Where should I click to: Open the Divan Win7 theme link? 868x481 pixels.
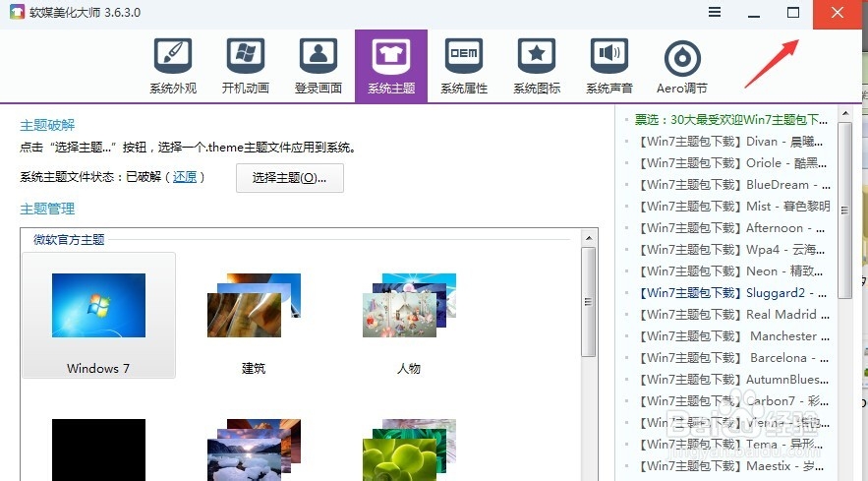730,142
